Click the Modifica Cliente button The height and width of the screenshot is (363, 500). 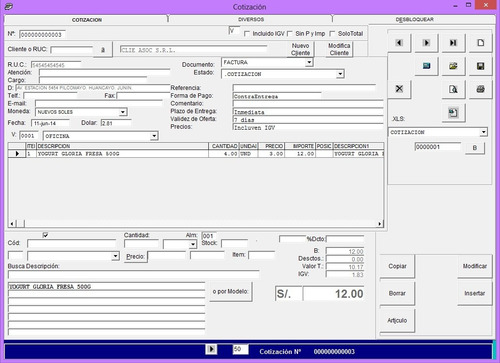click(x=339, y=49)
